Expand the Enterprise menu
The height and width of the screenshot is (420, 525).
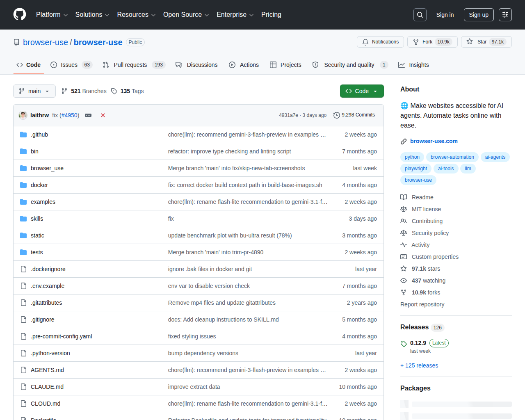pos(235,15)
